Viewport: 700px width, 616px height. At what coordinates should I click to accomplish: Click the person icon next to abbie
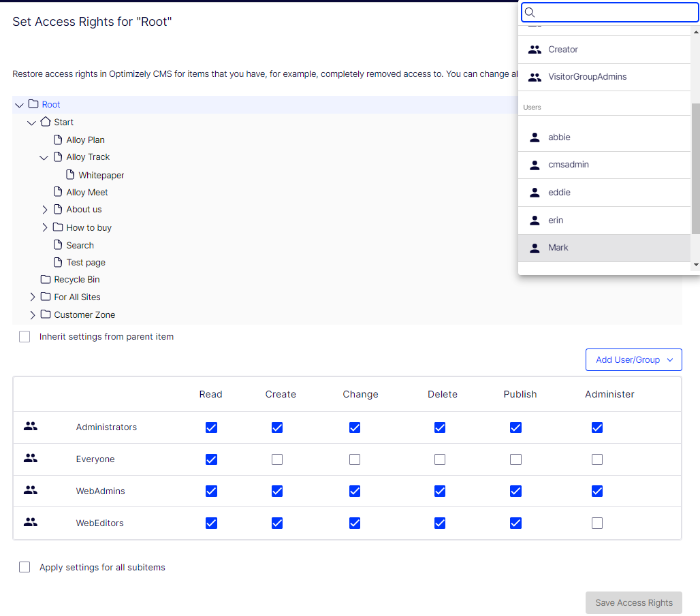535,137
